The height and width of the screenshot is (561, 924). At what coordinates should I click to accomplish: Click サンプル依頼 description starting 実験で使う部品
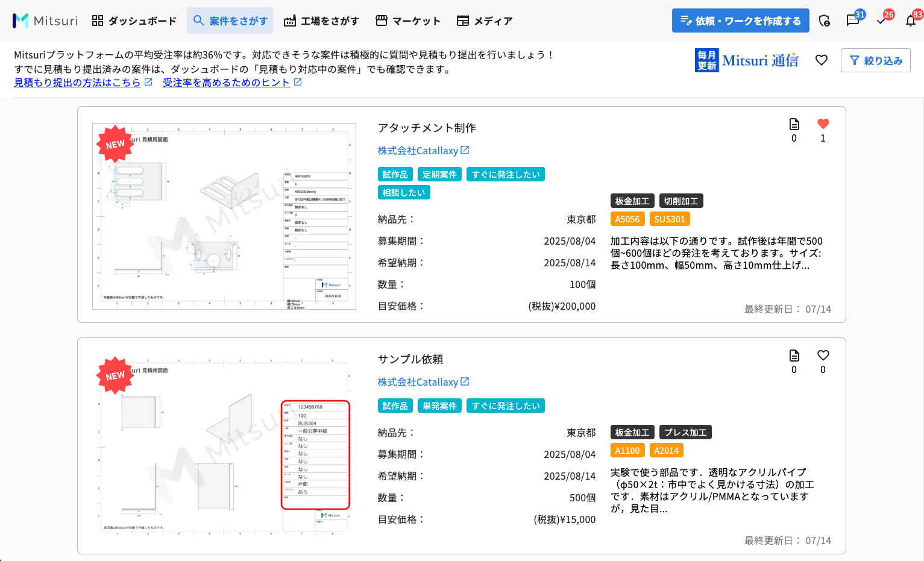coord(712,490)
